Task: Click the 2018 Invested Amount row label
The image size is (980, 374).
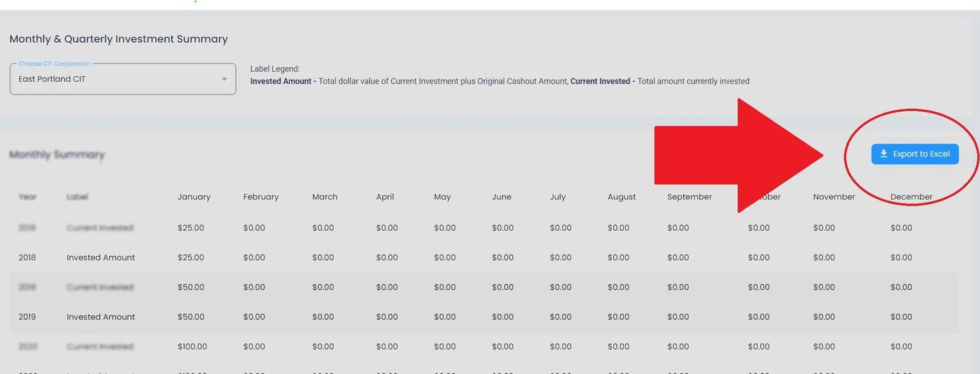Action: (x=101, y=258)
